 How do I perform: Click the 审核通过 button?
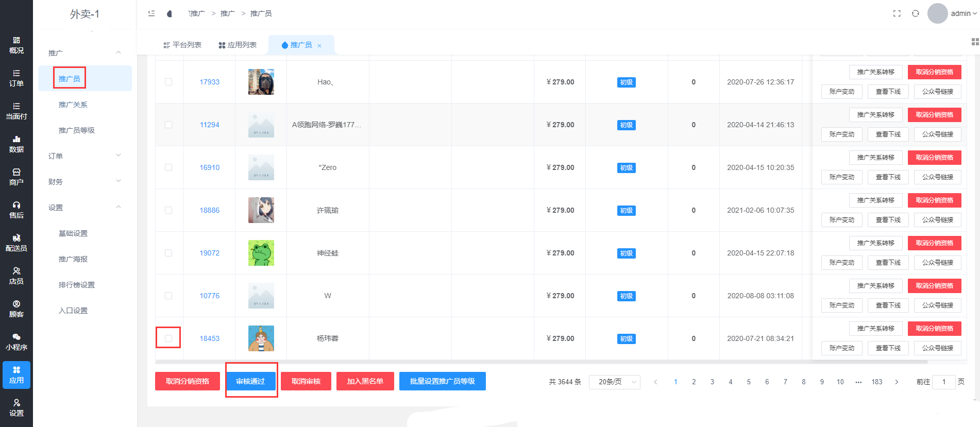250,381
